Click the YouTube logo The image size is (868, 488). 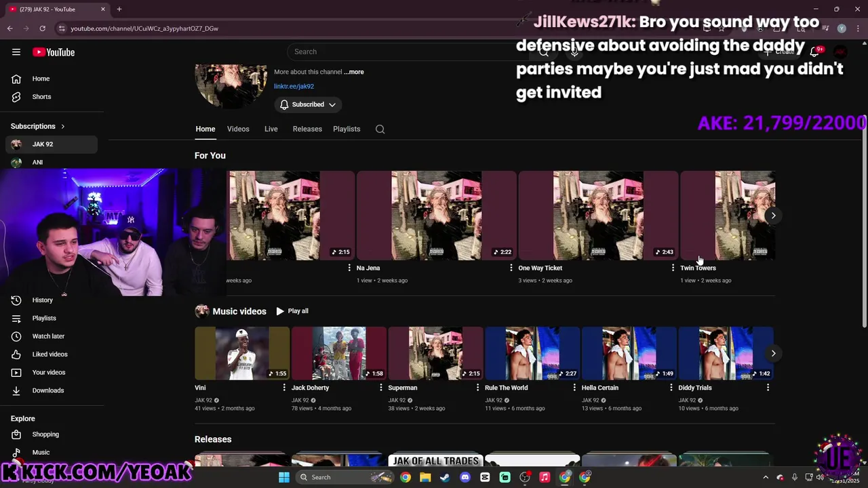point(54,52)
